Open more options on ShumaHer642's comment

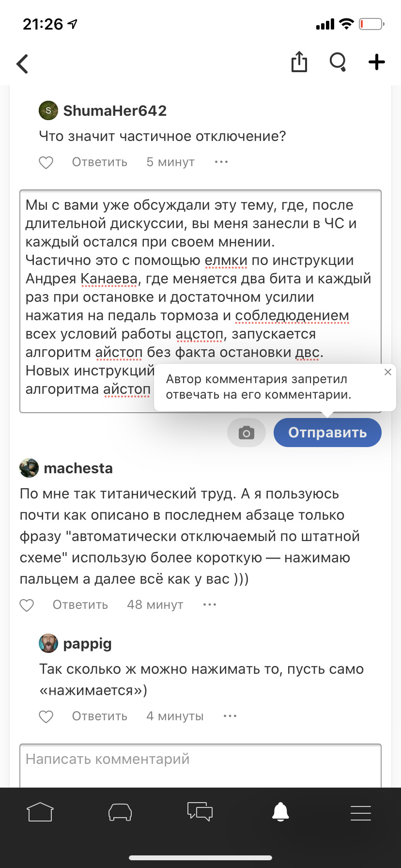pos(221,162)
